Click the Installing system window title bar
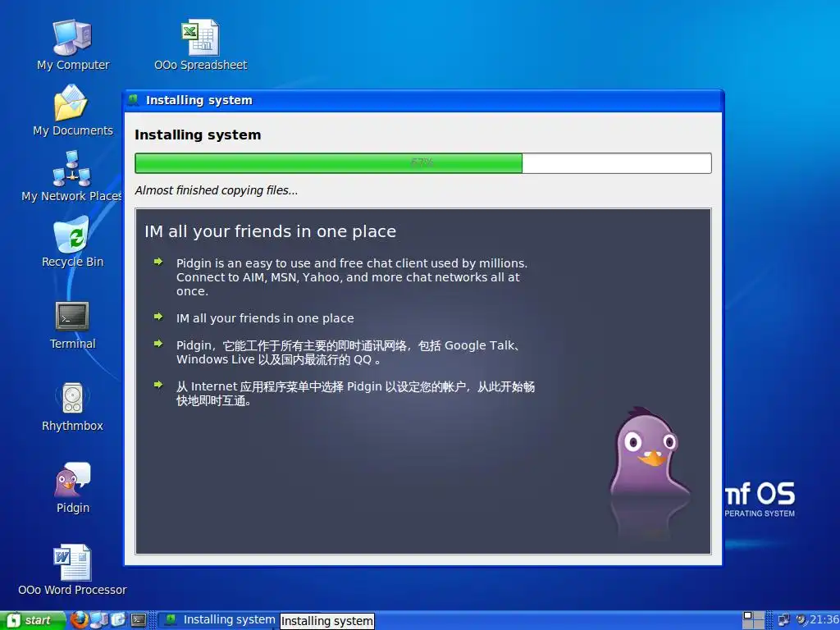The height and width of the screenshot is (630, 840). coord(423,100)
